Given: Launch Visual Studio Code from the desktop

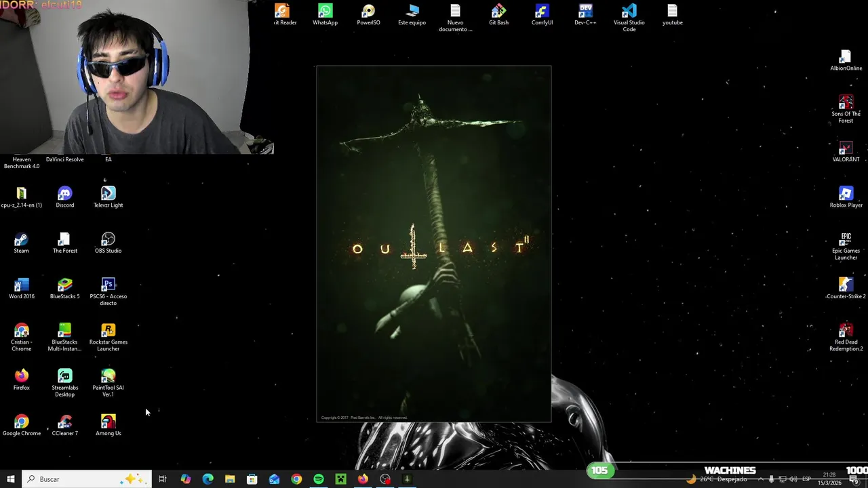Looking at the screenshot, I should pos(629,18).
